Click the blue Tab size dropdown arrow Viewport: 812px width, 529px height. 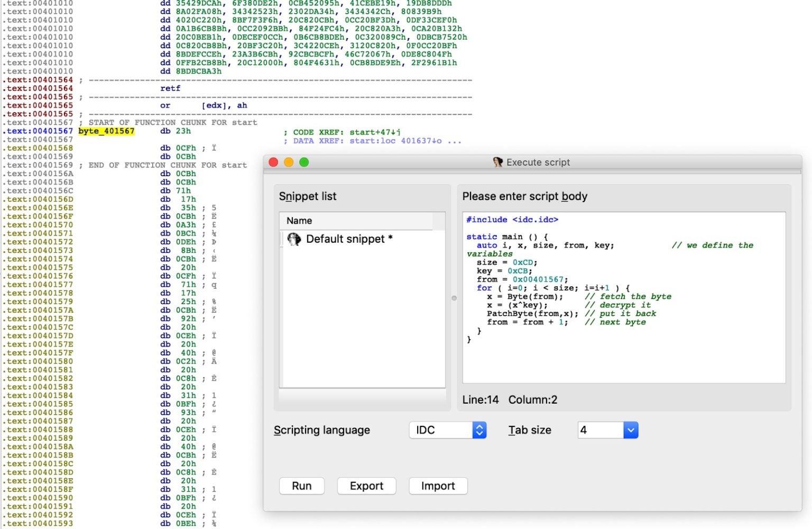click(x=630, y=430)
